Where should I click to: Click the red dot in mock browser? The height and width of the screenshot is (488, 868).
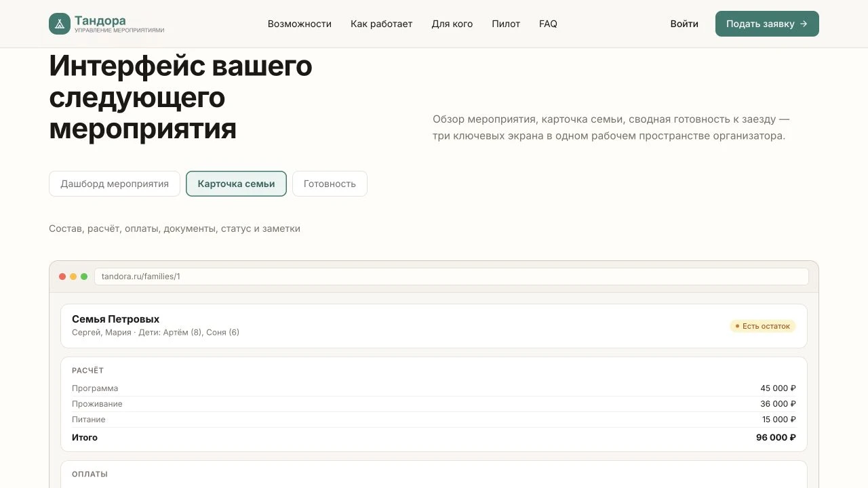(x=62, y=277)
